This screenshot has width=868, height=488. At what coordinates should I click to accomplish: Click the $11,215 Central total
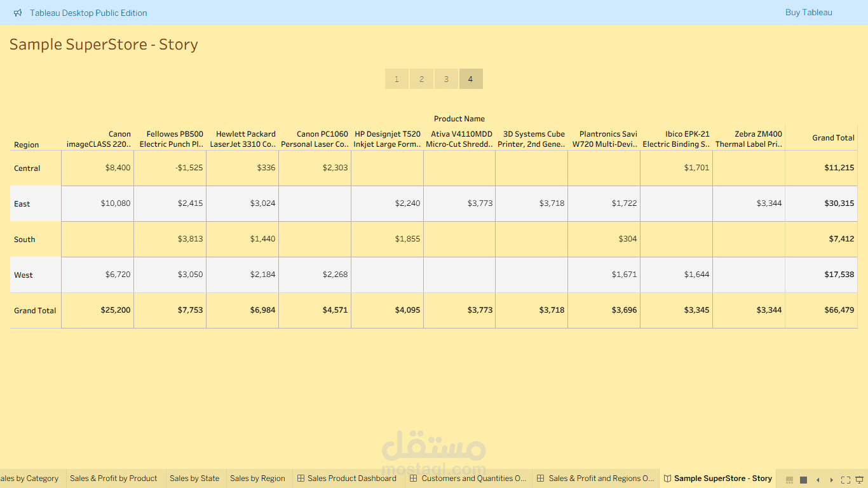pyautogui.click(x=822, y=168)
